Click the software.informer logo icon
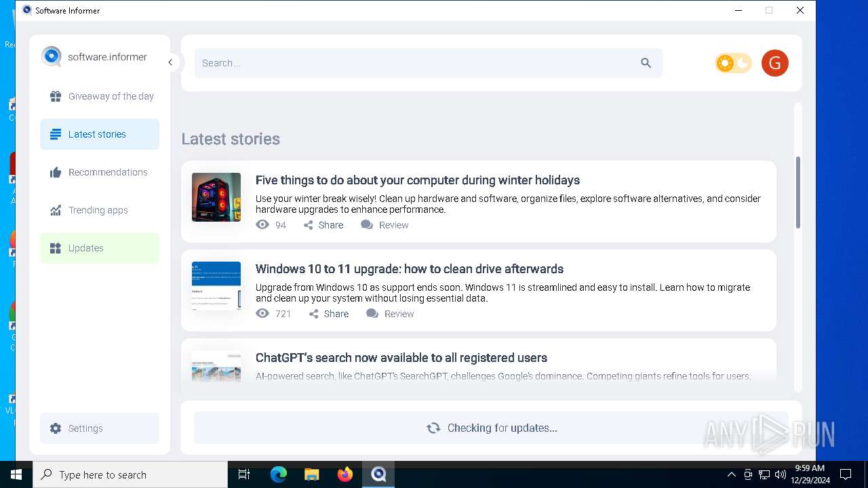The height and width of the screenshot is (488, 868). (52, 56)
